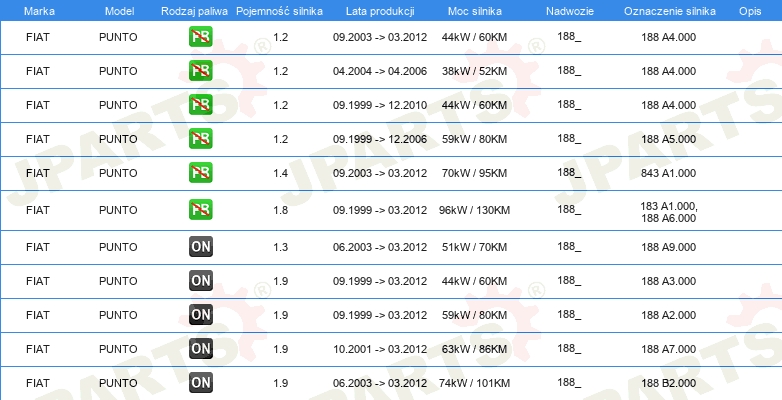782x400 pixels.
Task: Click the 96kW / 130KM power cell
Action: 474,210
